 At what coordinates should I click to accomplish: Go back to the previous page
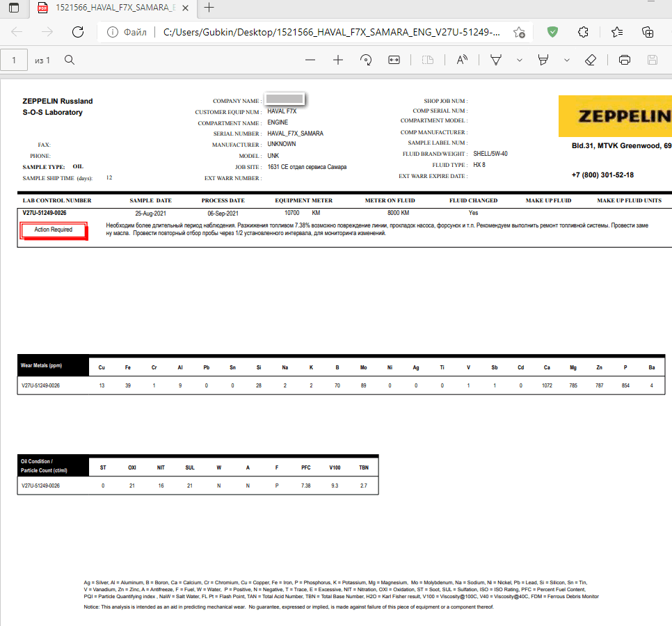pyautogui.click(x=17, y=32)
